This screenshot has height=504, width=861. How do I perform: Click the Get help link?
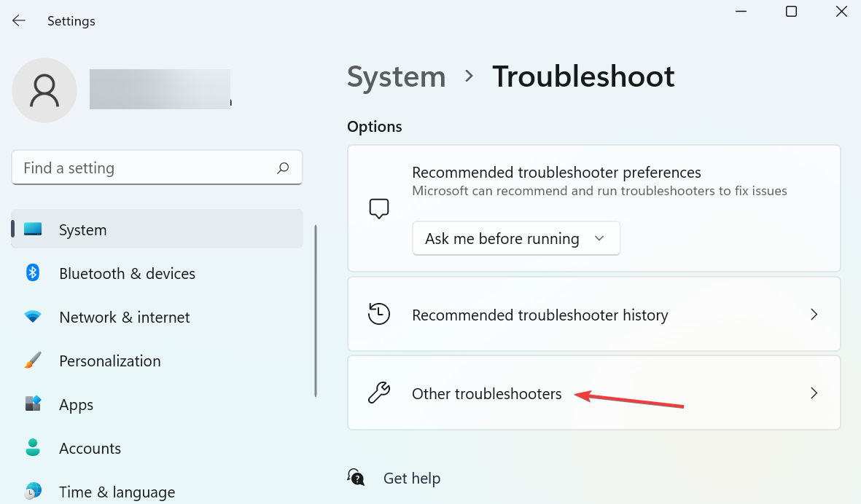pos(411,478)
